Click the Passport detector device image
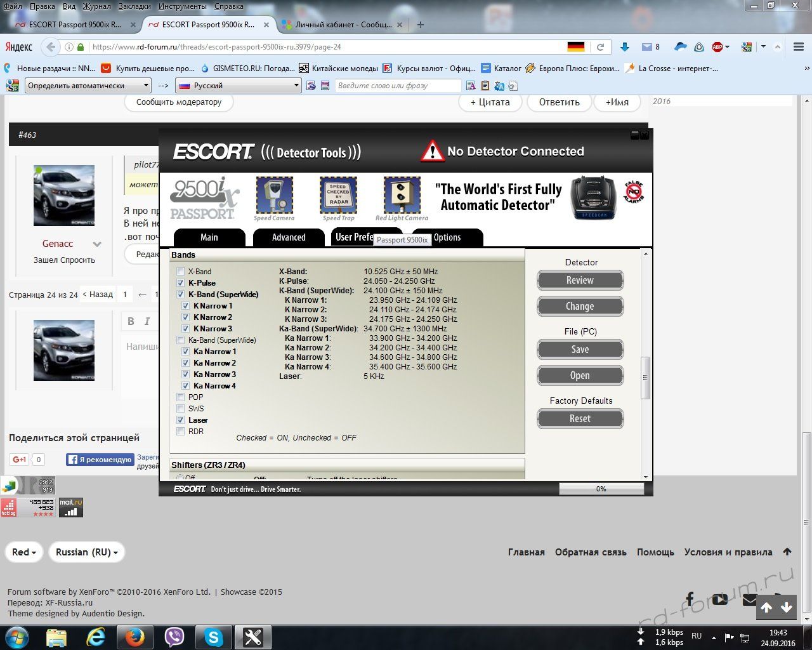812x650 pixels. (x=594, y=198)
